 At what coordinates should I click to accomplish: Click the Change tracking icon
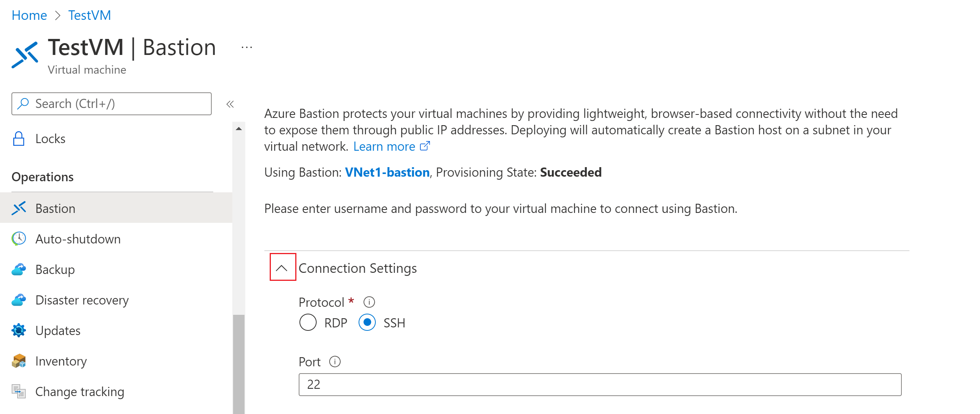[19, 391]
